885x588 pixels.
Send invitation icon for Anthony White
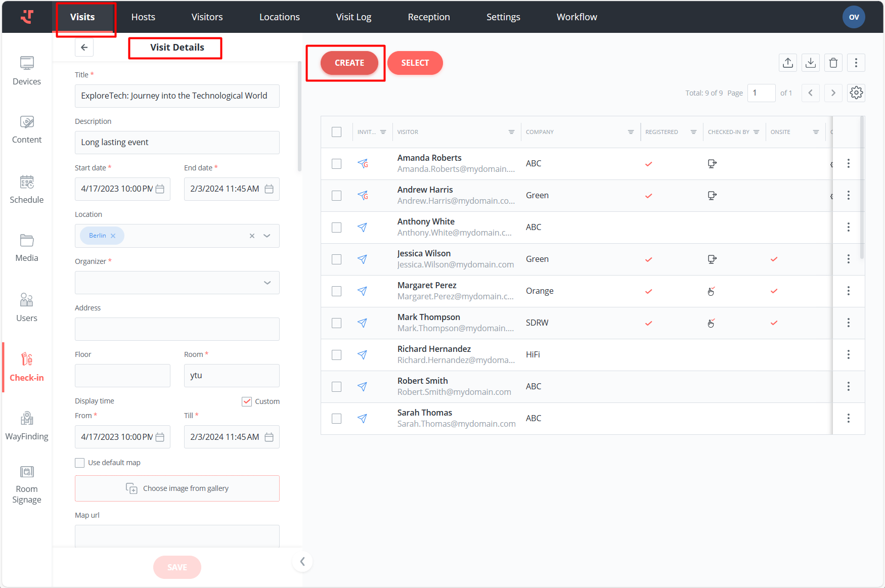coord(363,228)
